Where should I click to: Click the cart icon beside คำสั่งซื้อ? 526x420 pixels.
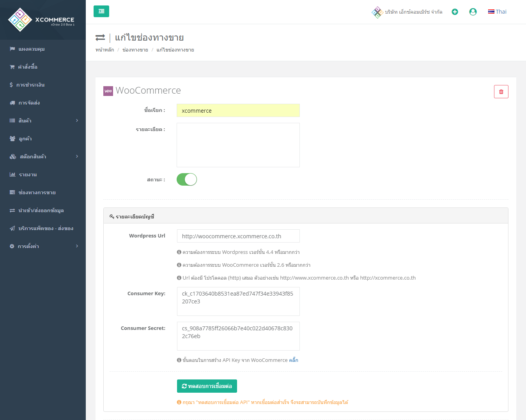[x=12, y=67]
